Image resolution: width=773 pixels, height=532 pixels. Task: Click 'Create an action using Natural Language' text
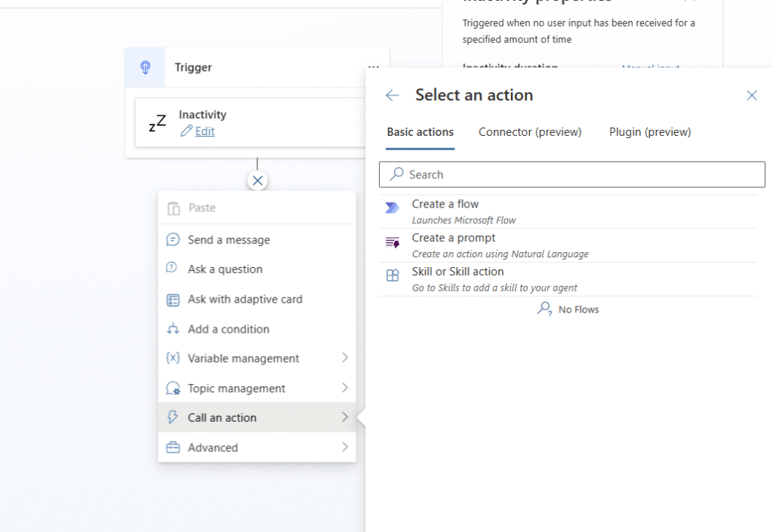coord(500,254)
